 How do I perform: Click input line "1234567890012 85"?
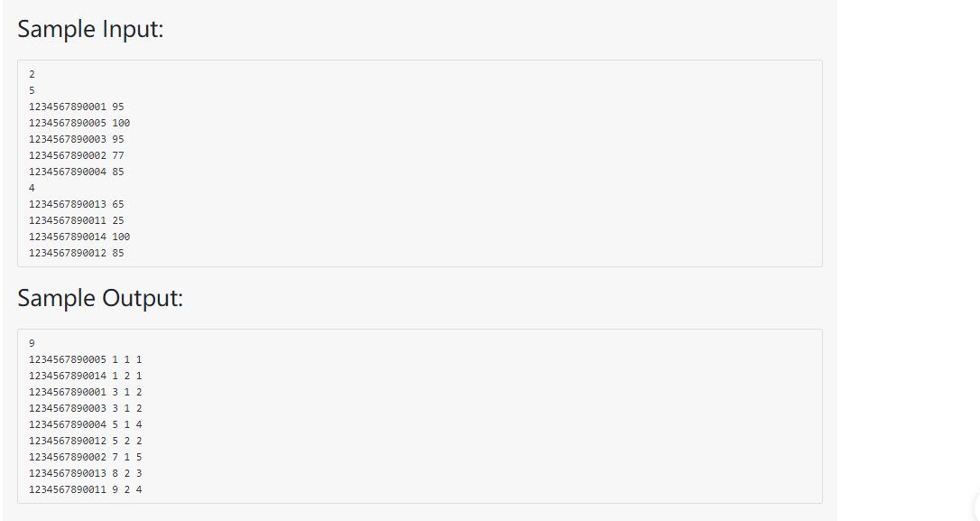(x=77, y=253)
